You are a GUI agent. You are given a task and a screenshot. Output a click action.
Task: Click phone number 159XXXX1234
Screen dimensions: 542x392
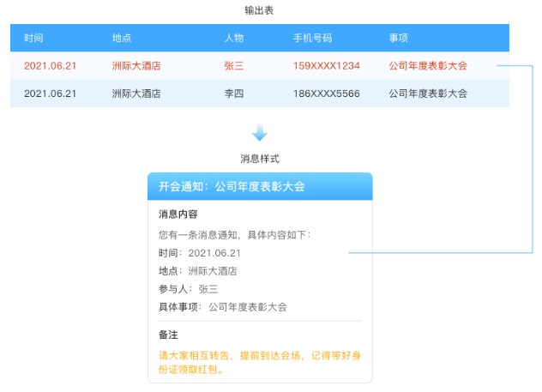pyautogui.click(x=326, y=66)
